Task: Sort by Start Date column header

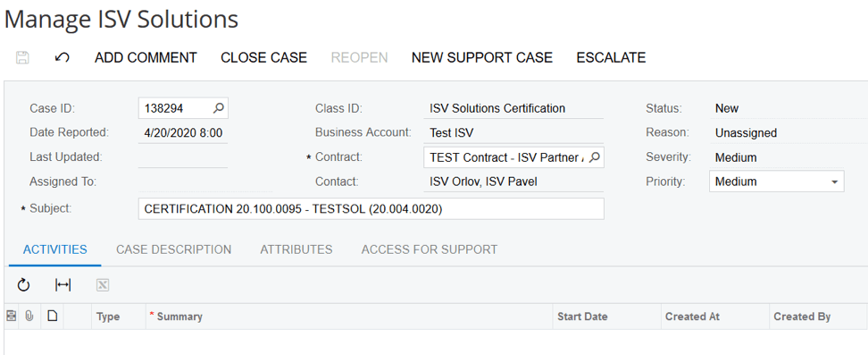Action: pyautogui.click(x=606, y=317)
